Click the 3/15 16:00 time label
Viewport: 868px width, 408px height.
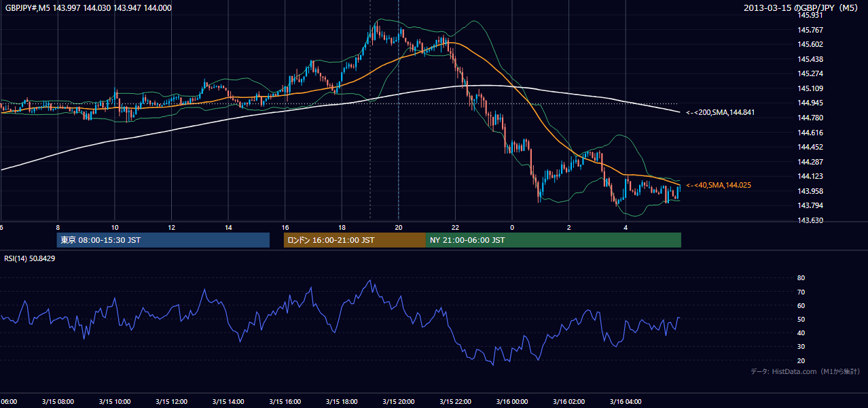point(285,401)
